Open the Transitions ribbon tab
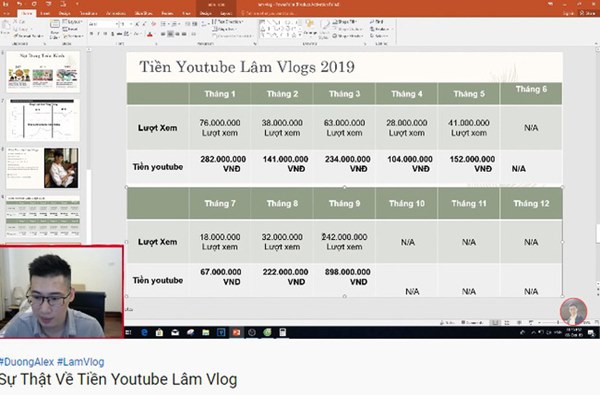The height and width of the screenshot is (395, 600). 89,13
